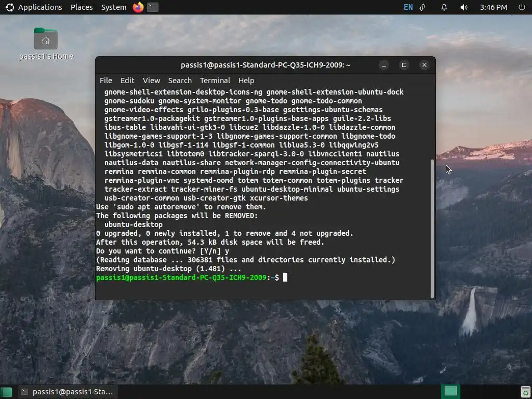532x399 pixels.
Task: Click the terminal vertical scrollbar
Action: click(x=432, y=229)
